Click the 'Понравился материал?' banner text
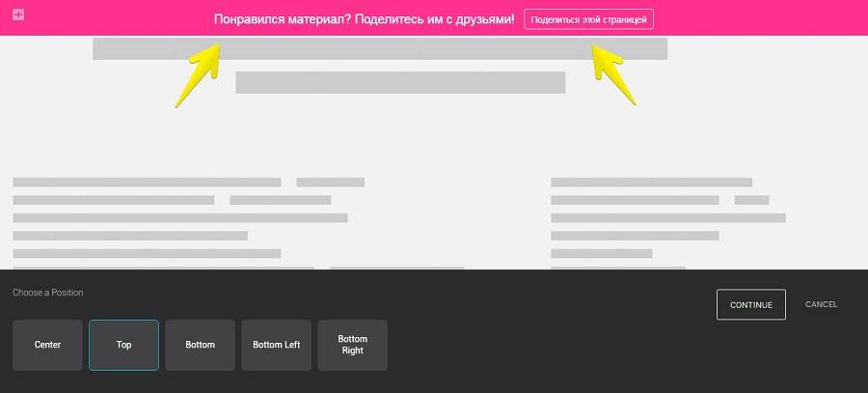The image size is (868, 393). click(x=365, y=19)
